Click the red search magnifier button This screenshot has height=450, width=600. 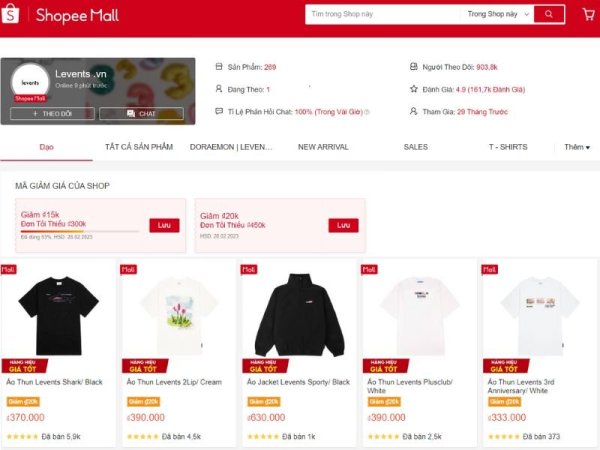pyautogui.click(x=549, y=14)
